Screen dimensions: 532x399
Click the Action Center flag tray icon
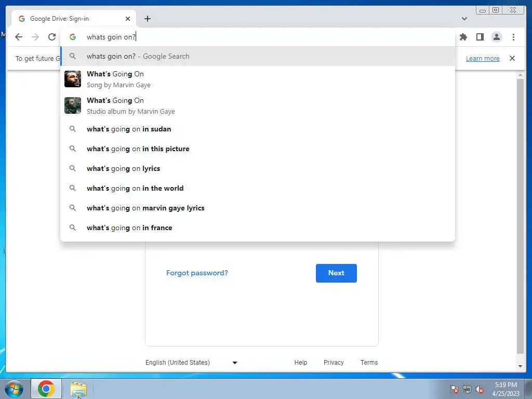coord(454,389)
